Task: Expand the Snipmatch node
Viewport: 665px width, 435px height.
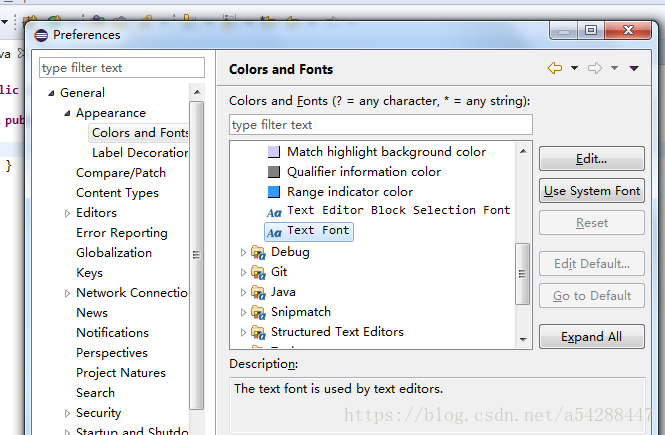Action: pyautogui.click(x=243, y=312)
